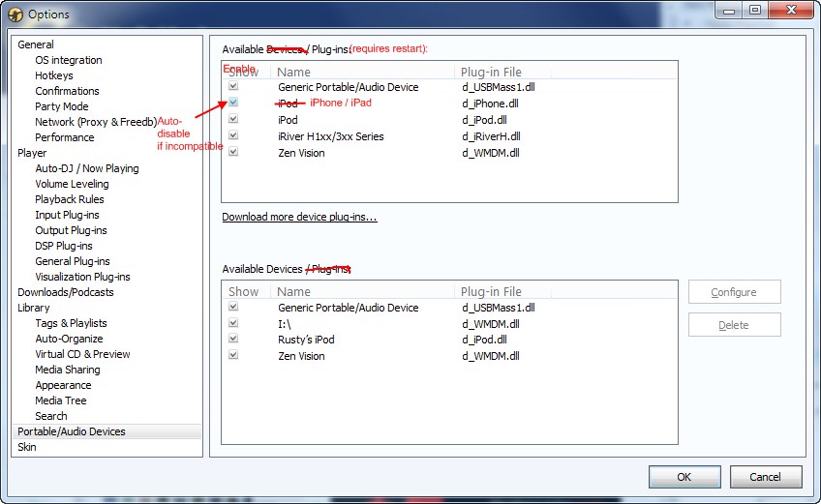821x504 pixels.
Task: Select Tags & Playlists under Library
Action: pyautogui.click(x=71, y=323)
